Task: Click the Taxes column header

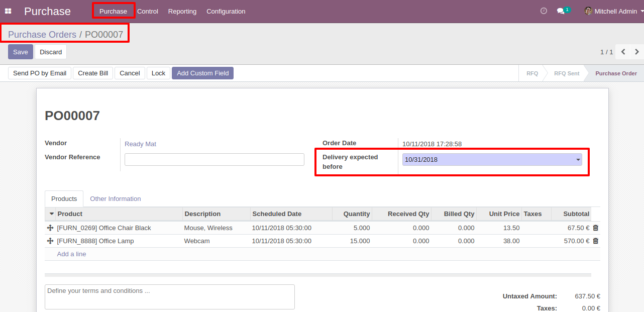Action: (x=536, y=214)
